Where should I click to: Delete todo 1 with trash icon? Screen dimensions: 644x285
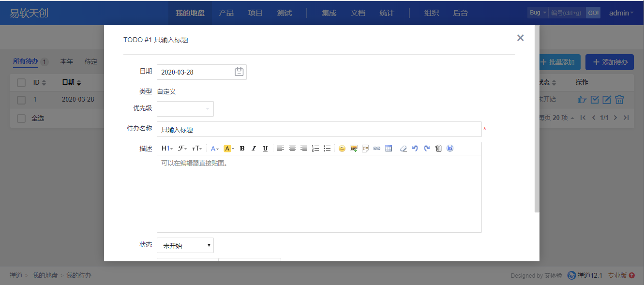click(619, 100)
